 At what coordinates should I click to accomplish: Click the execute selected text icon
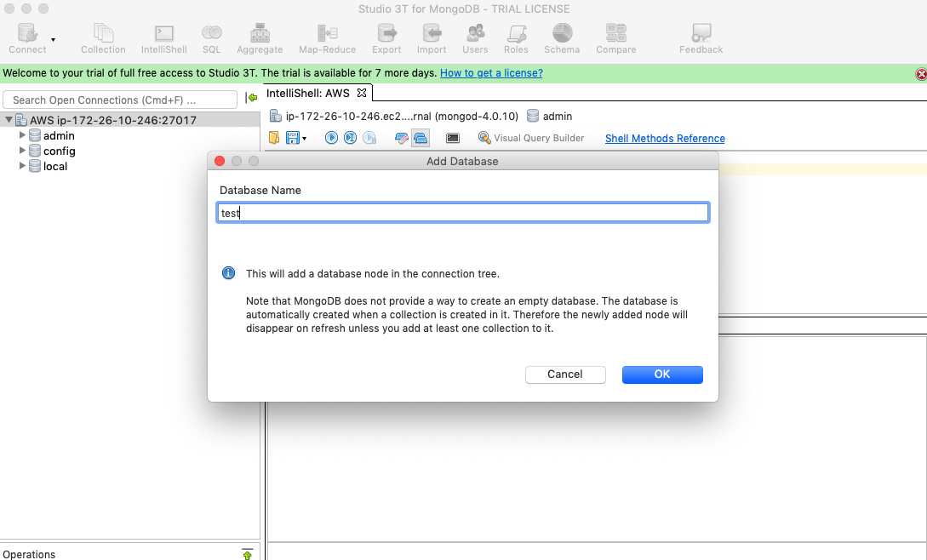[x=369, y=138]
